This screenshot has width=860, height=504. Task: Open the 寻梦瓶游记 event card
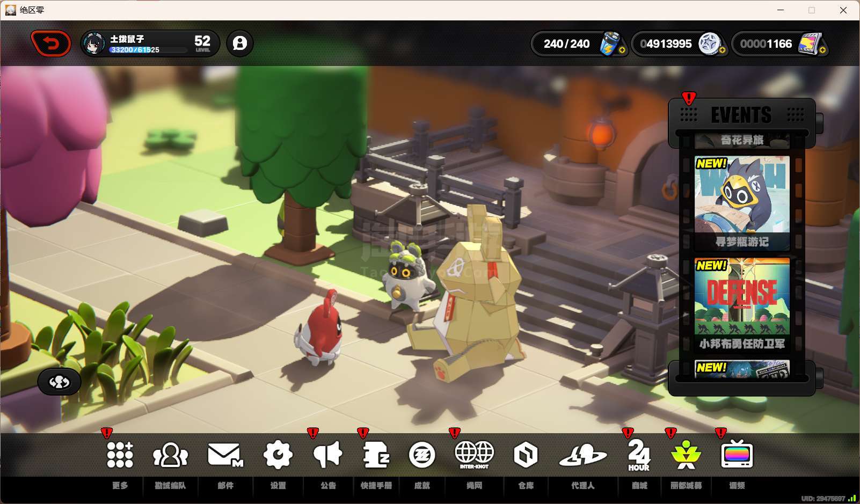(742, 203)
